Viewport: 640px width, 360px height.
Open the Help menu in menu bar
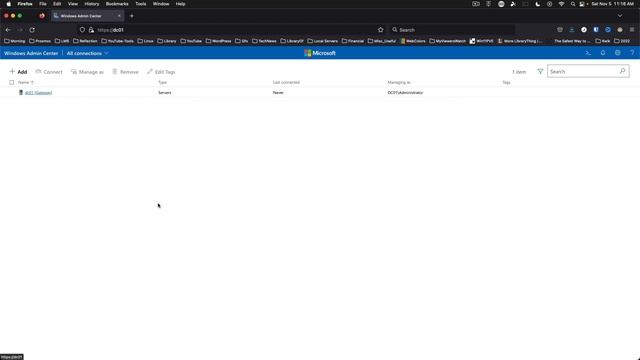pyautogui.click(x=180, y=4)
